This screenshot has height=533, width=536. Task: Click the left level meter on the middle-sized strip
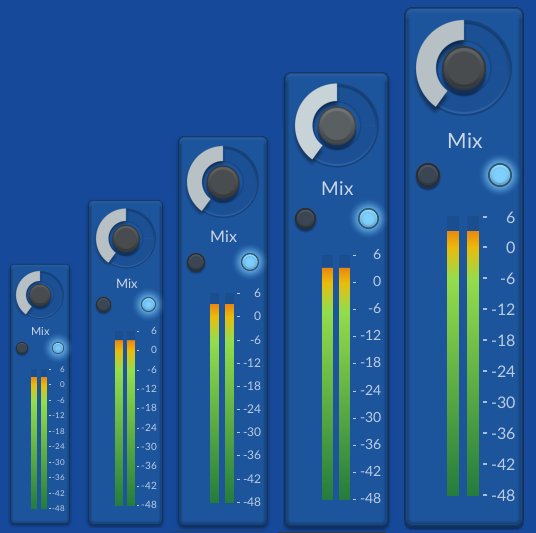214,398
